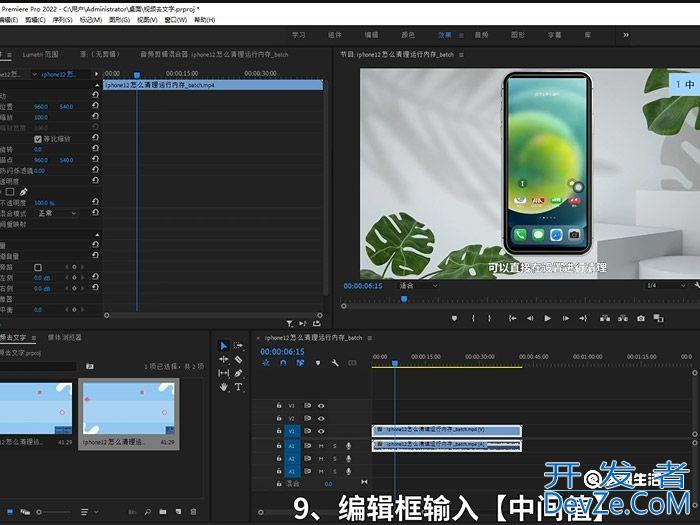Click Go to In point button
The width and height of the screenshot is (700, 525).
(x=512, y=318)
